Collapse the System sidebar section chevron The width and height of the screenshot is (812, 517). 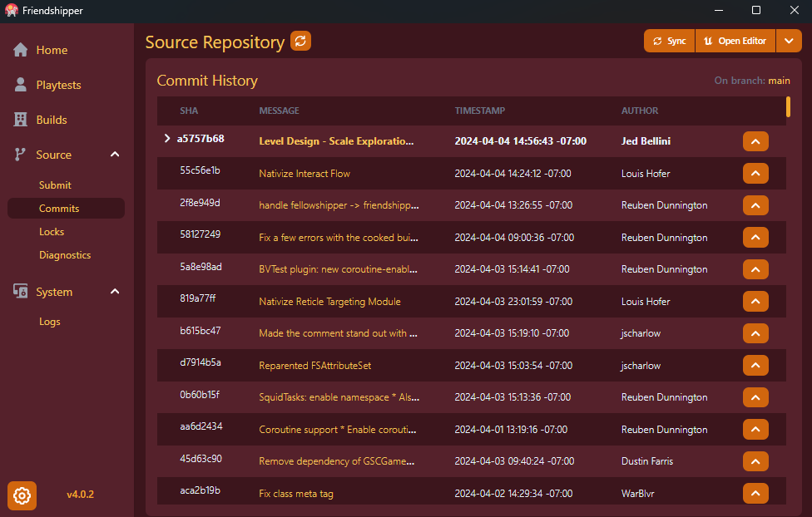pyautogui.click(x=115, y=292)
